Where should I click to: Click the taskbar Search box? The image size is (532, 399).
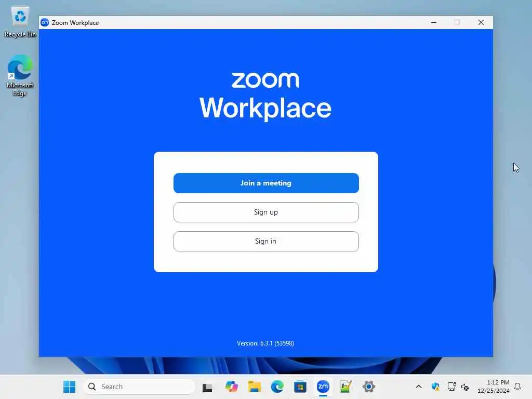(139, 387)
